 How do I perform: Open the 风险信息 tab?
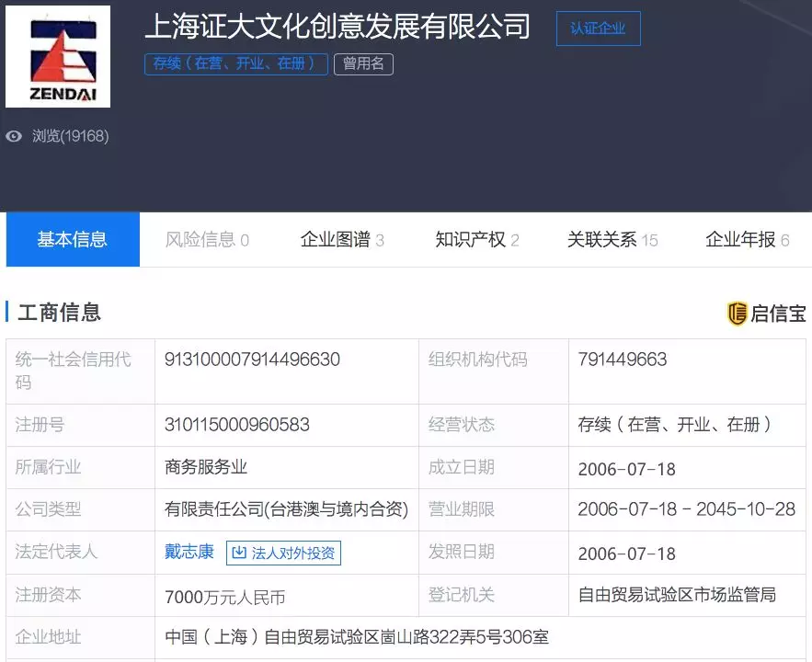pos(207,240)
